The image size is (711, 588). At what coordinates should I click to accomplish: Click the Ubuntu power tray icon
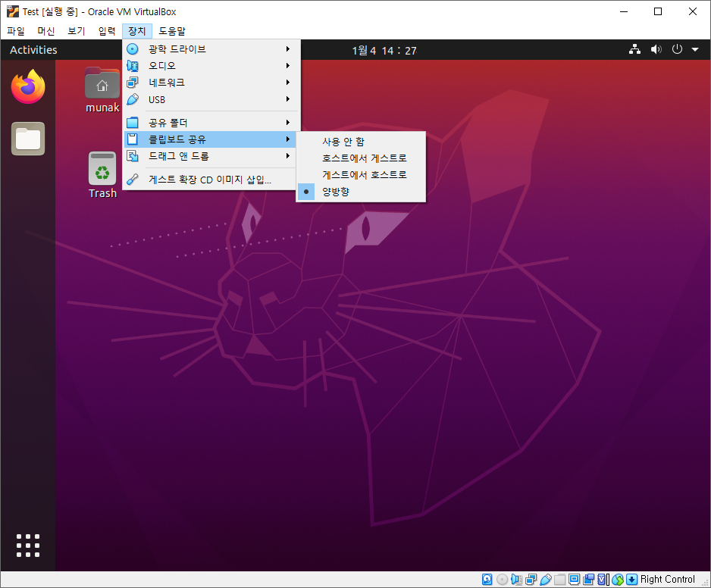point(677,49)
